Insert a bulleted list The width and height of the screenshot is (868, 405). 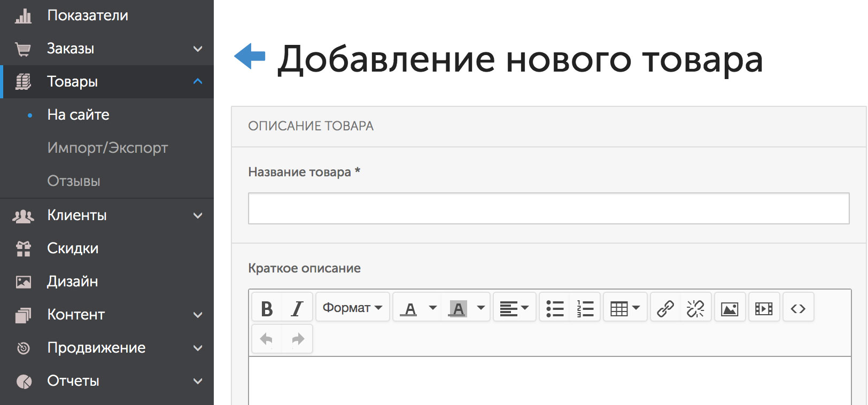555,308
